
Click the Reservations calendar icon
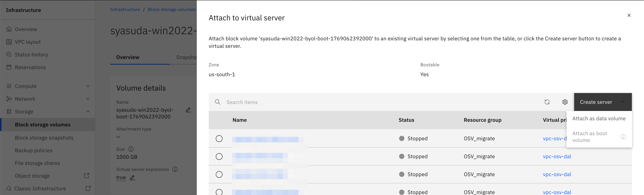pos(9,67)
